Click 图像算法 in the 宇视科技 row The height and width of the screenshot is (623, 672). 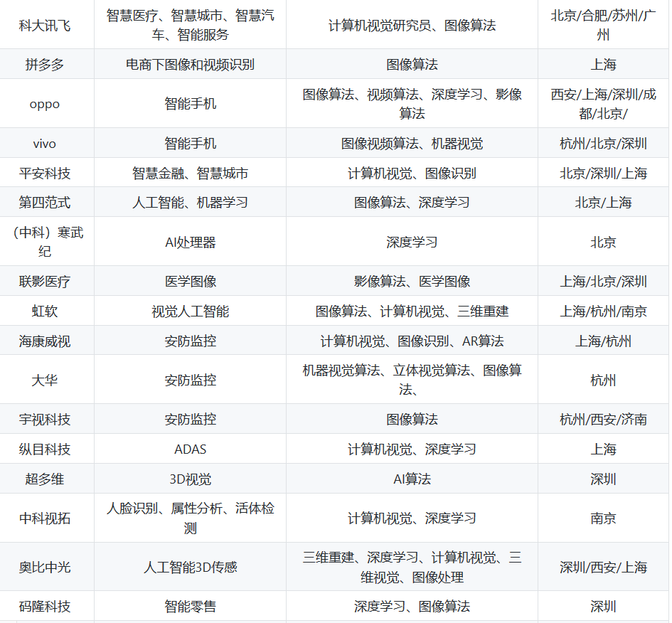pos(412,419)
